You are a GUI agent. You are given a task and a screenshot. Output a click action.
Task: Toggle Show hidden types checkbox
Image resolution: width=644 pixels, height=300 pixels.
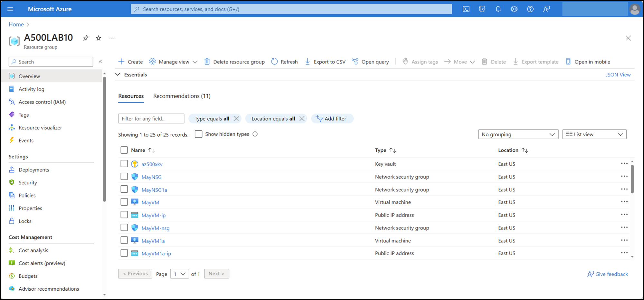(x=199, y=134)
